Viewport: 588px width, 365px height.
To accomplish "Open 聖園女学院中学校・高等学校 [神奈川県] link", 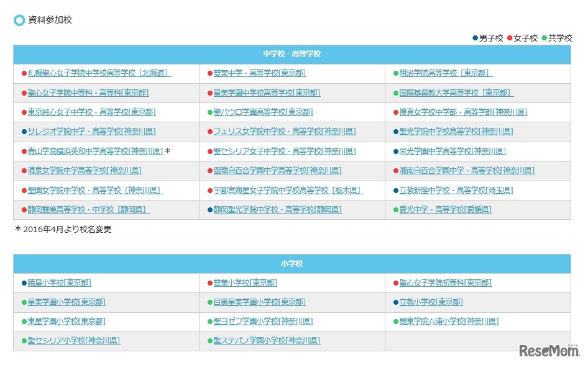I will [x=96, y=190].
